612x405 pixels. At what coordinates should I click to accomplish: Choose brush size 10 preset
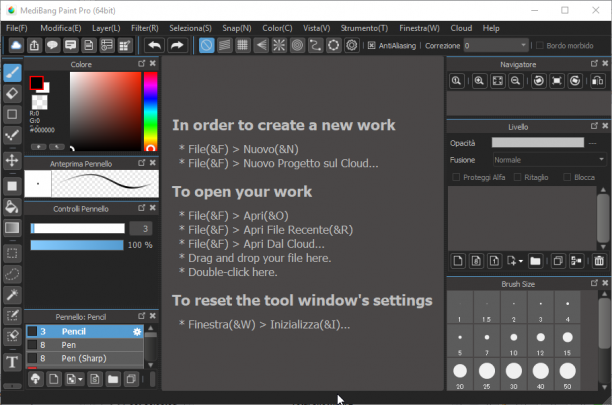(x=514, y=342)
